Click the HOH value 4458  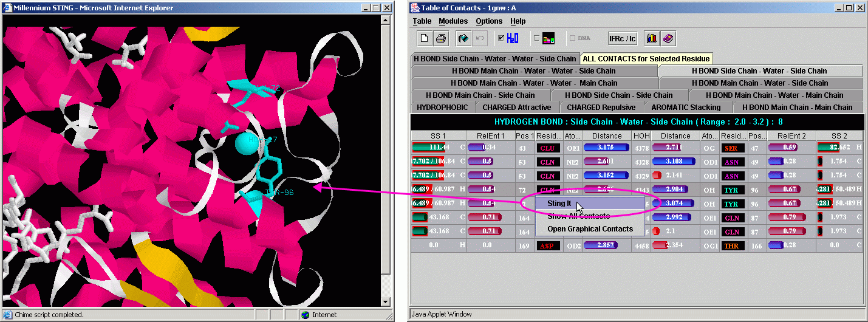(x=641, y=246)
